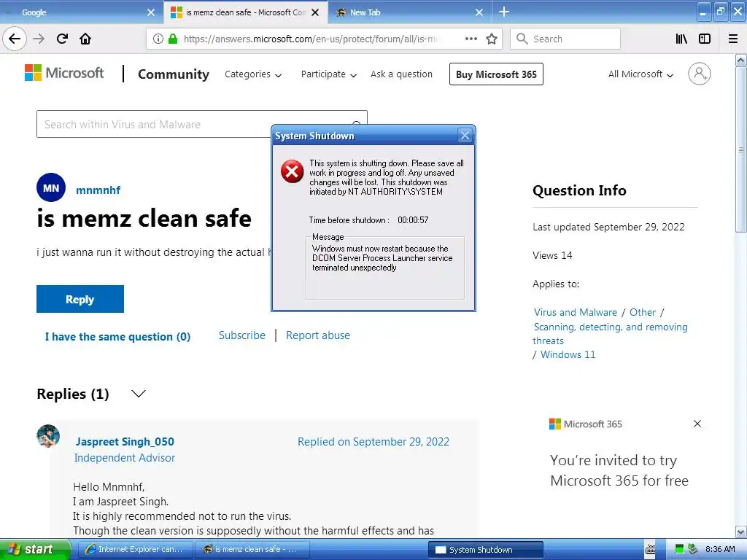This screenshot has width=747, height=560.
Task: Click the page scrollbar down arrow
Action: pos(741,532)
